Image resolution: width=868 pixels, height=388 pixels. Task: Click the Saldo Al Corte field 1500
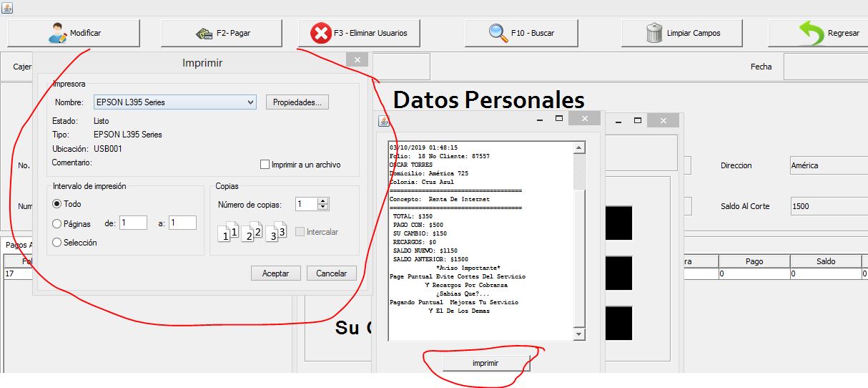pyautogui.click(x=829, y=206)
